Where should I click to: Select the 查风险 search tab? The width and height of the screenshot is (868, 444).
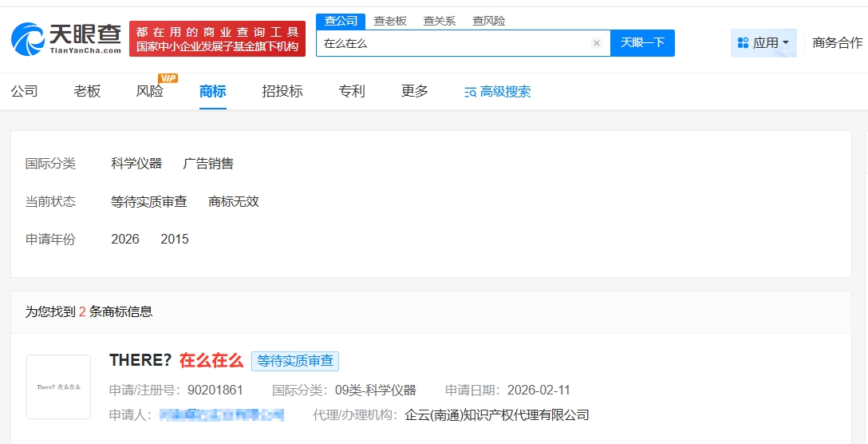489,21
